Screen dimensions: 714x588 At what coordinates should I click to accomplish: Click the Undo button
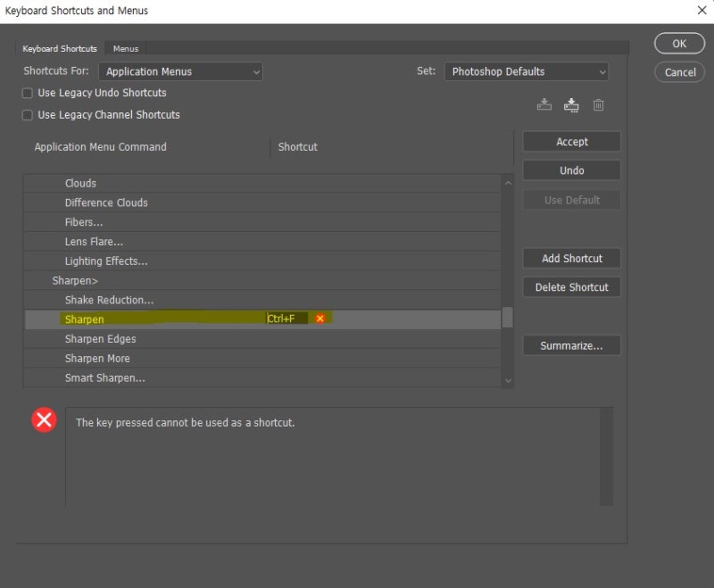point(571,170)
